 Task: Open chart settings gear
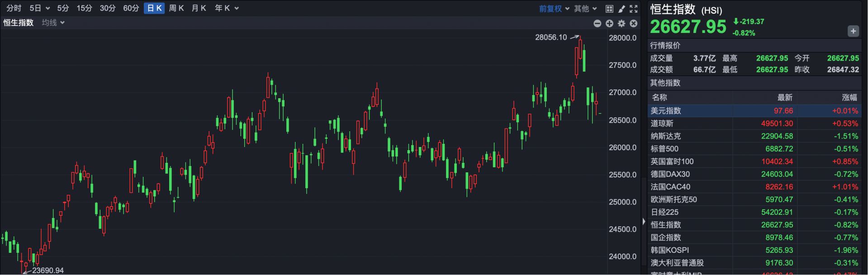tap(621, 24)
